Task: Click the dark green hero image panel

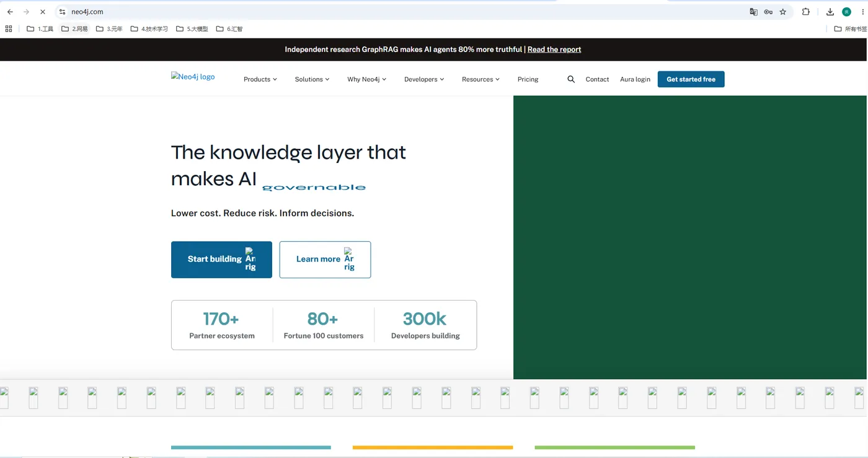Action: (690, 237)
